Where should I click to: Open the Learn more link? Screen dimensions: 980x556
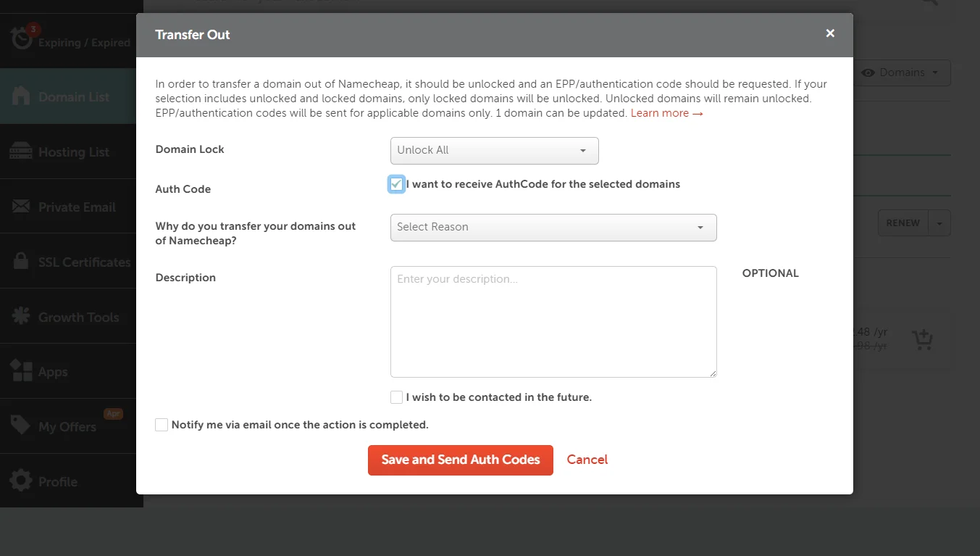666,113
